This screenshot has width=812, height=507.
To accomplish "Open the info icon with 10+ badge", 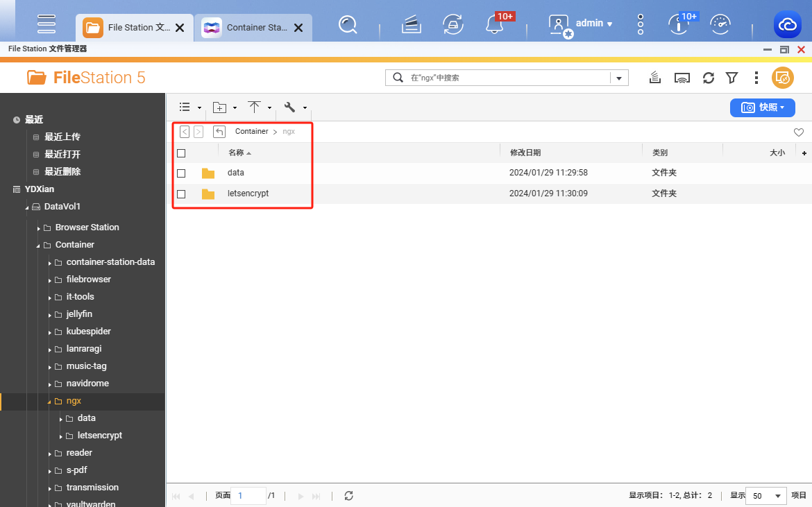I will tap(678, 24).
